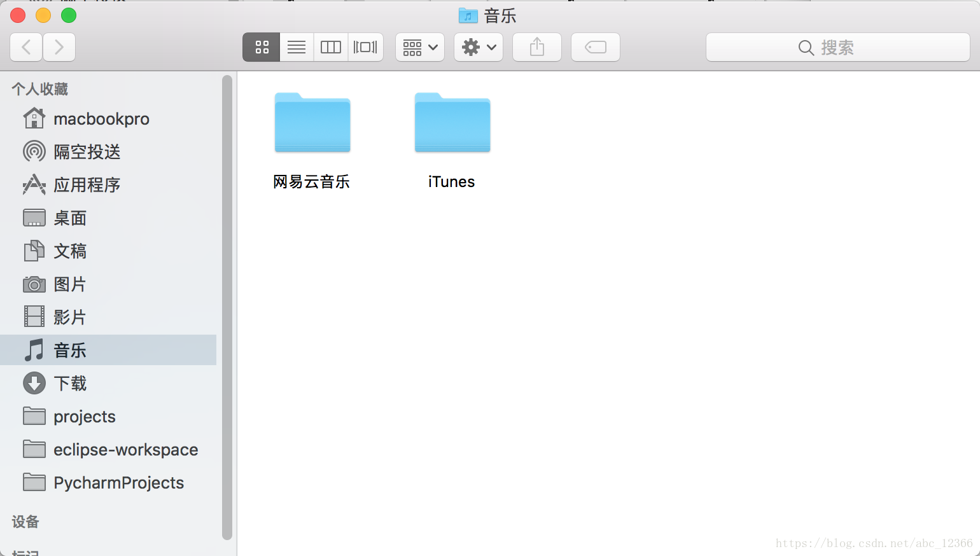Select 音乐 in sidebar
980x556 pixels.
click(x=108, y=350)
